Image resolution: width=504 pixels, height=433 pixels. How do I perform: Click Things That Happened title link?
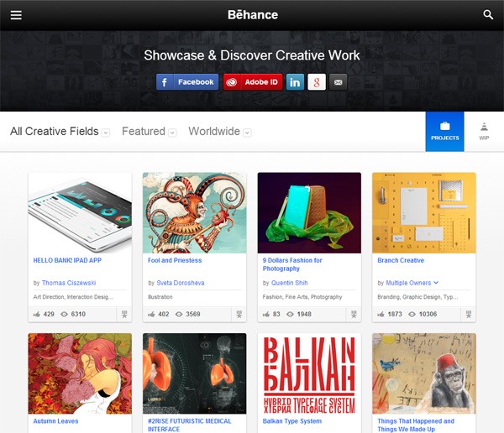tap(416, 425)
